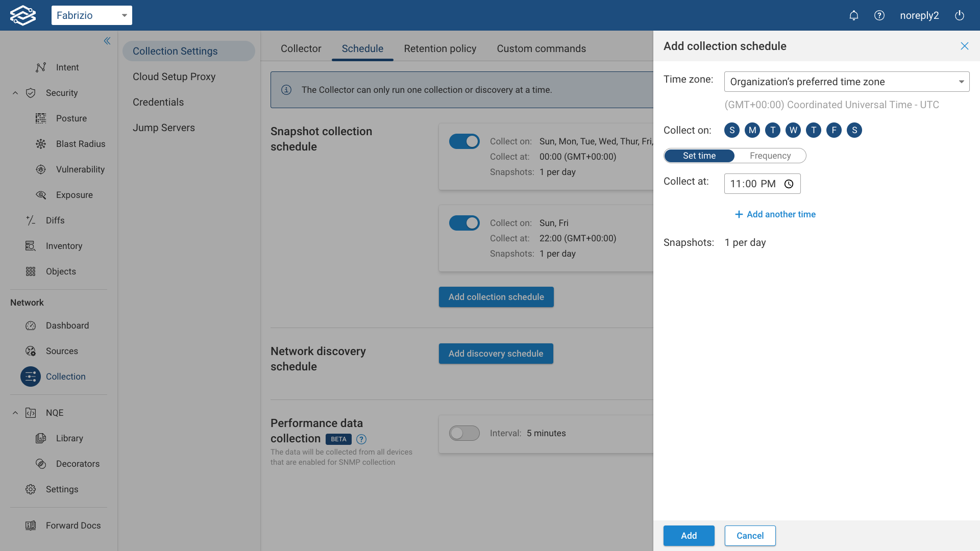Click the Add another time link
Screen dimensions: 980x551
coord(775,214)
